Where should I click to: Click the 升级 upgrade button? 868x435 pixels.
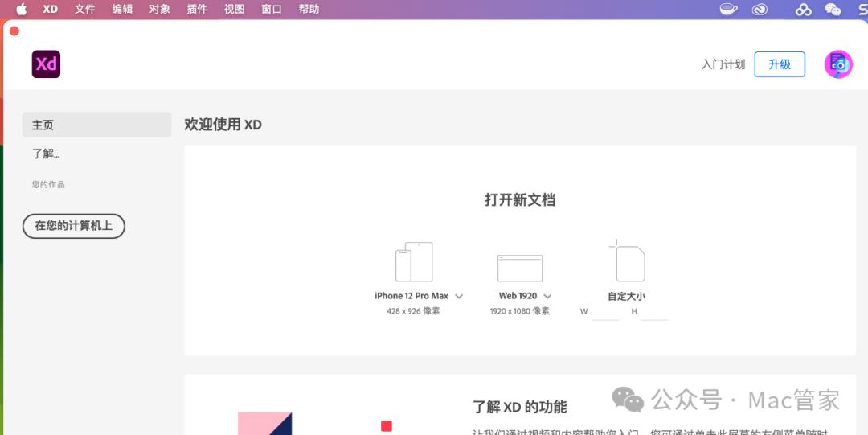pyautogui.click(x=780, y=64)
